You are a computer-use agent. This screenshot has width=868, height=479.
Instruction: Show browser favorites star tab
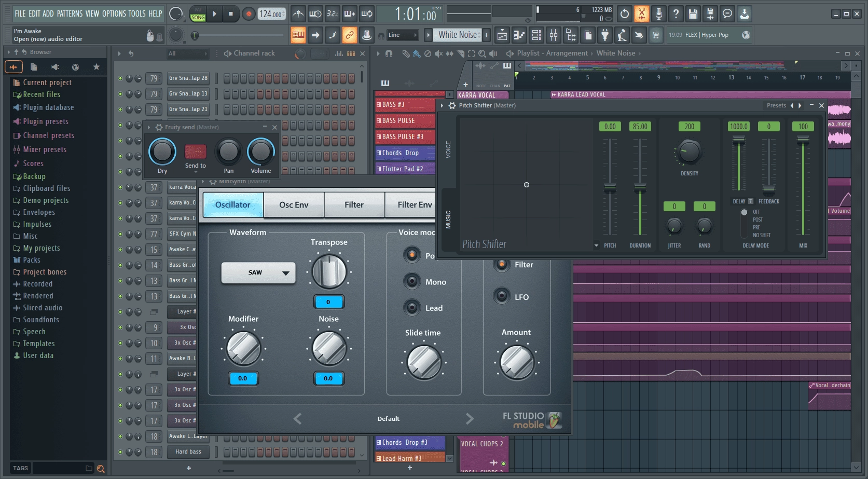click(x=96, y=67)
